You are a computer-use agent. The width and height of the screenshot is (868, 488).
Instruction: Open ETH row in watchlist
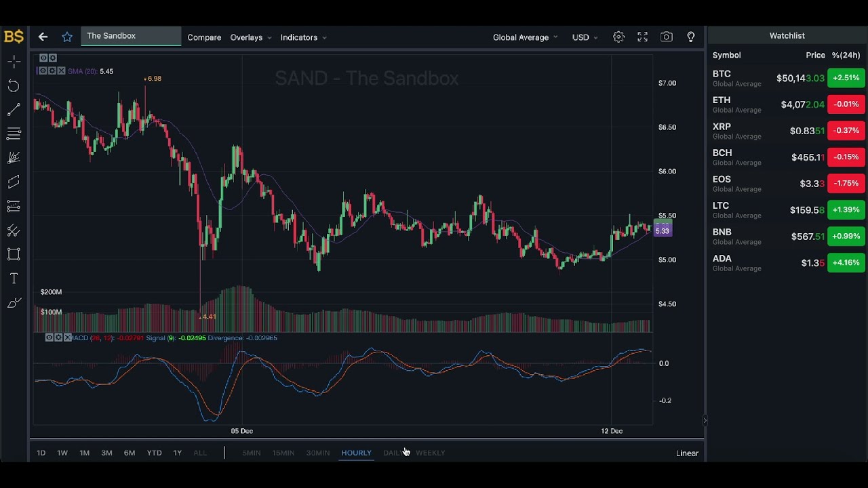pos(787,104)
